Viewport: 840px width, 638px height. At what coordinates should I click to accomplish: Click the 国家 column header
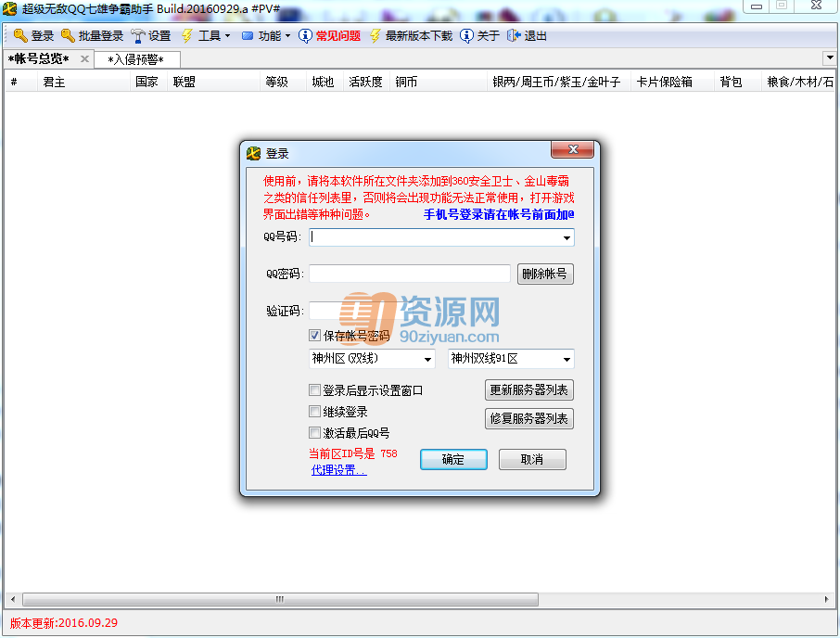[x=148, y=82]
